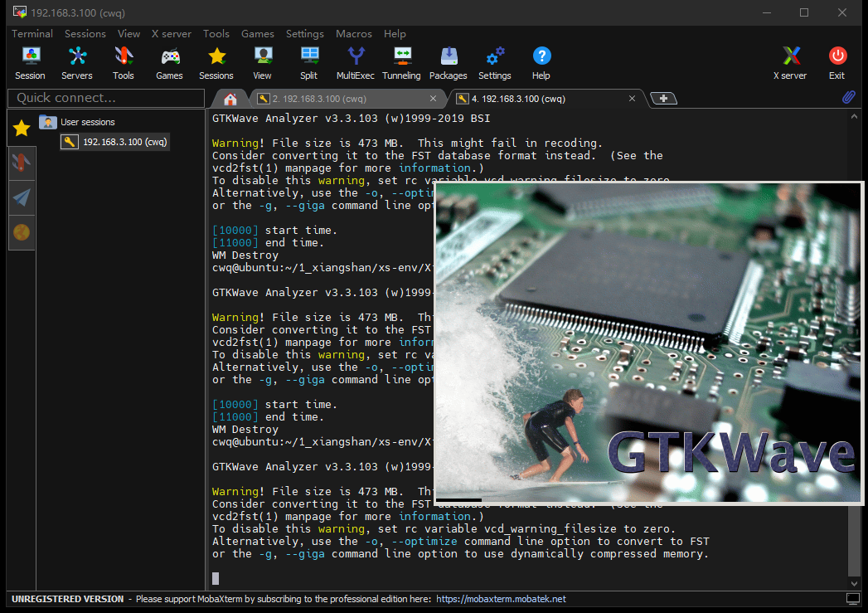
Task: Open the Sessions menu
Action: coord(85,34)
